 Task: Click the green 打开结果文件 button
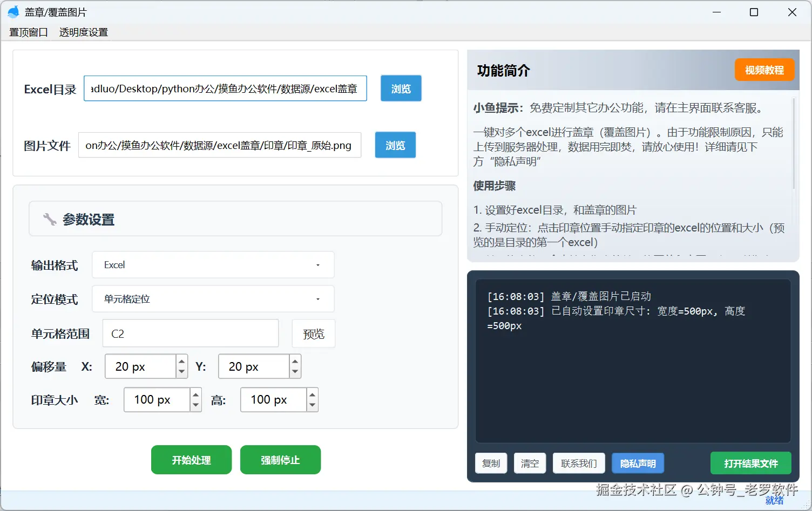(750, 463)
